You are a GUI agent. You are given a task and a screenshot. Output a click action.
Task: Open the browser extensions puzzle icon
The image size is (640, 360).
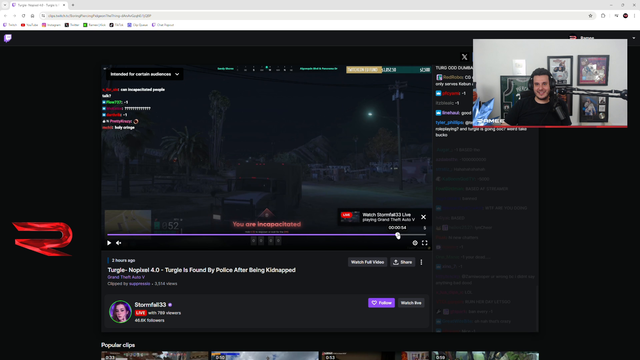tap(603, 16)
